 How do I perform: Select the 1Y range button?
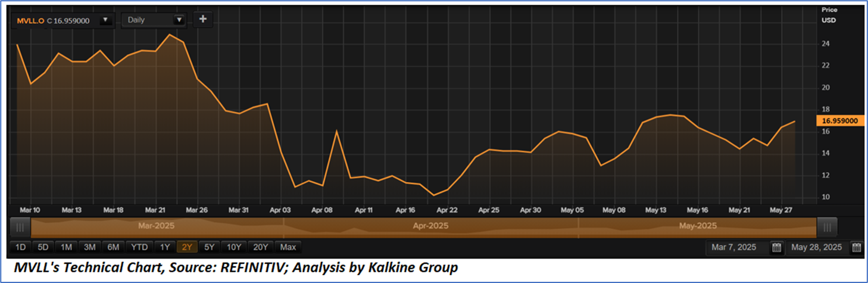[x=165, y=247]
